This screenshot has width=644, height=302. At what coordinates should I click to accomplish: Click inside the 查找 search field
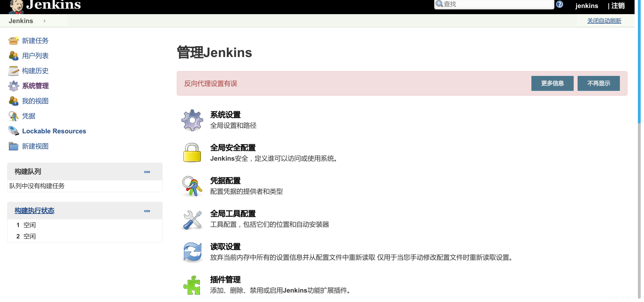(494, 4)
